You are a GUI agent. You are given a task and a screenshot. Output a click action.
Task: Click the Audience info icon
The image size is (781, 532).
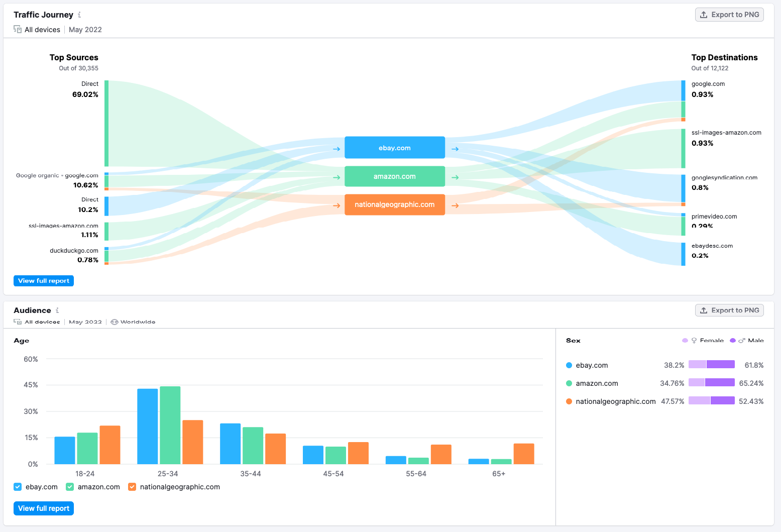click(x=57, y=310)
